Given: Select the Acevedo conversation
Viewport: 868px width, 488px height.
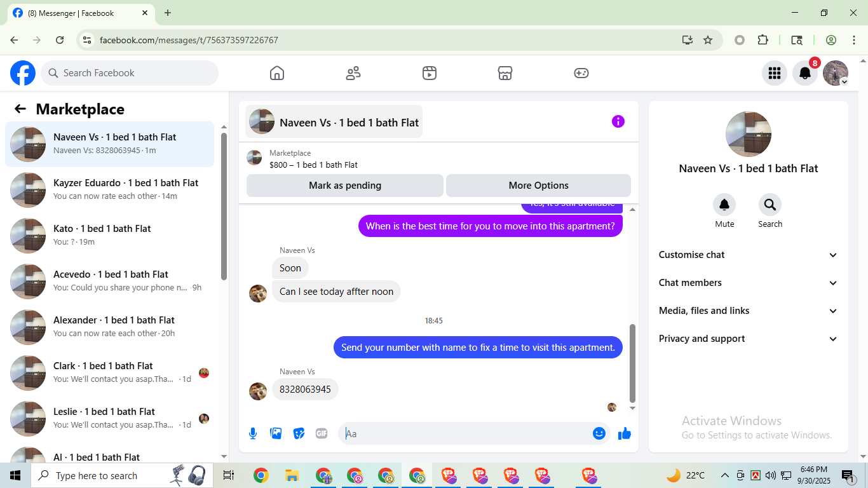Looking at the screenshot, I should click(110, 281).
